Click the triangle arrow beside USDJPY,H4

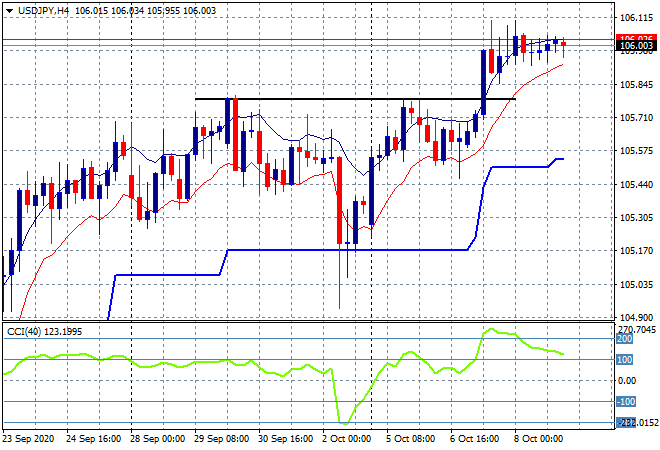click(x=9, y=11)
